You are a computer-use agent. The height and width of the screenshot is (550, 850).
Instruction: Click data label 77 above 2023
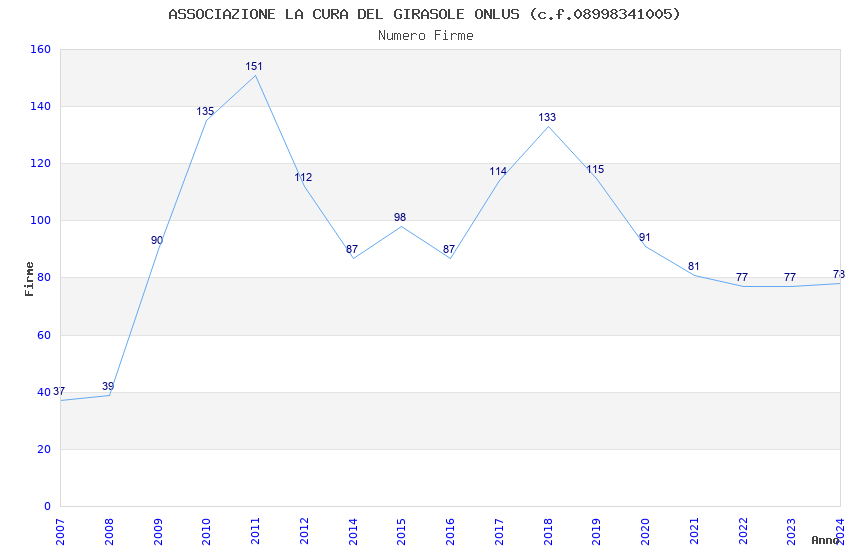point(790,277)
